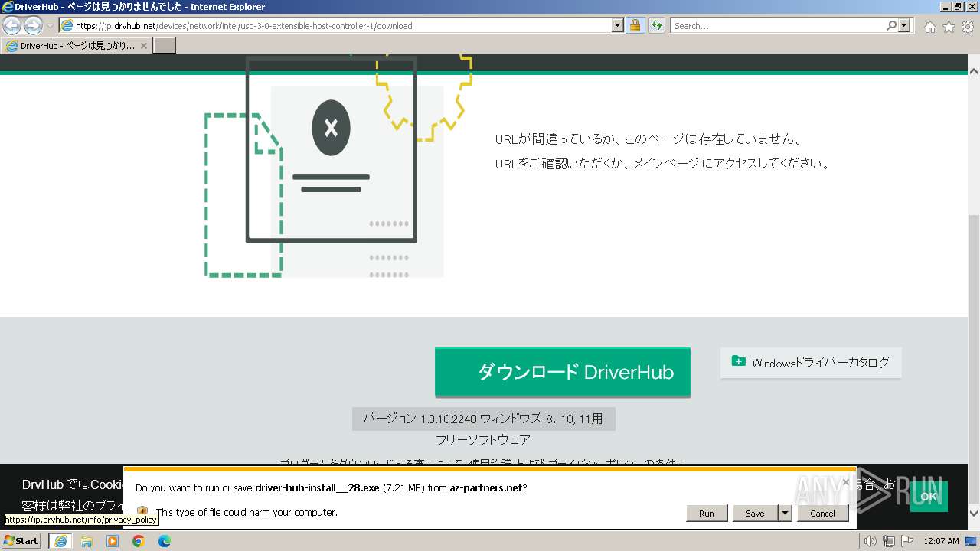Launch Chrome from the taskbar
The image size is (980, 551).
[139, 541]
